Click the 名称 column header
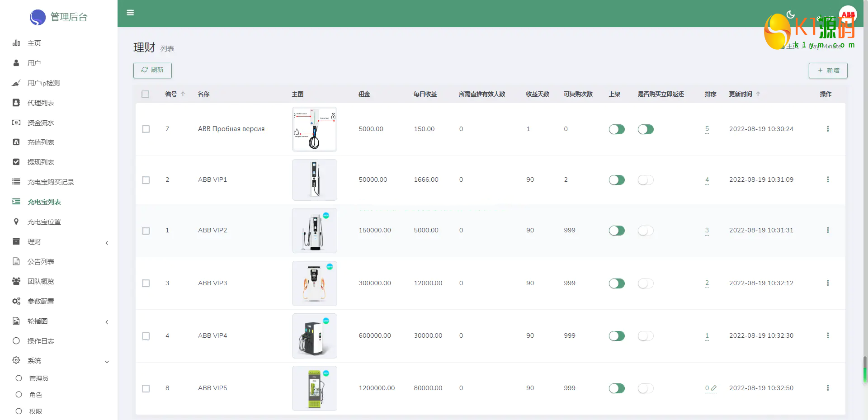Screen dimensions: 868x420 [x=203, y=94]
